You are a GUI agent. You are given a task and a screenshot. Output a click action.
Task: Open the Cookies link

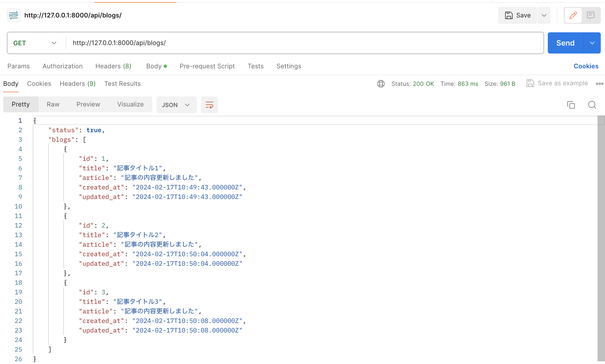(586, 66)
